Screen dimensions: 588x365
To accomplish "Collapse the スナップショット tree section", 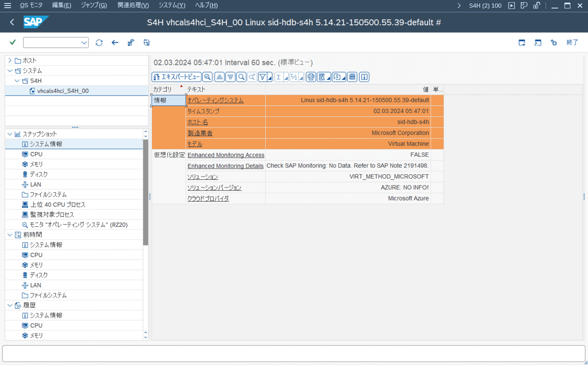I will tap(10, 134).
